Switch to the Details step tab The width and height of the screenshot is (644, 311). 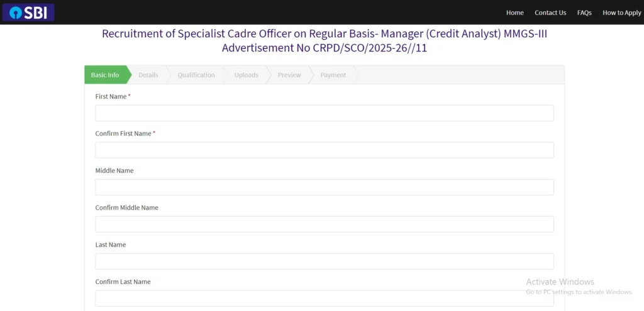pos(148,75)
